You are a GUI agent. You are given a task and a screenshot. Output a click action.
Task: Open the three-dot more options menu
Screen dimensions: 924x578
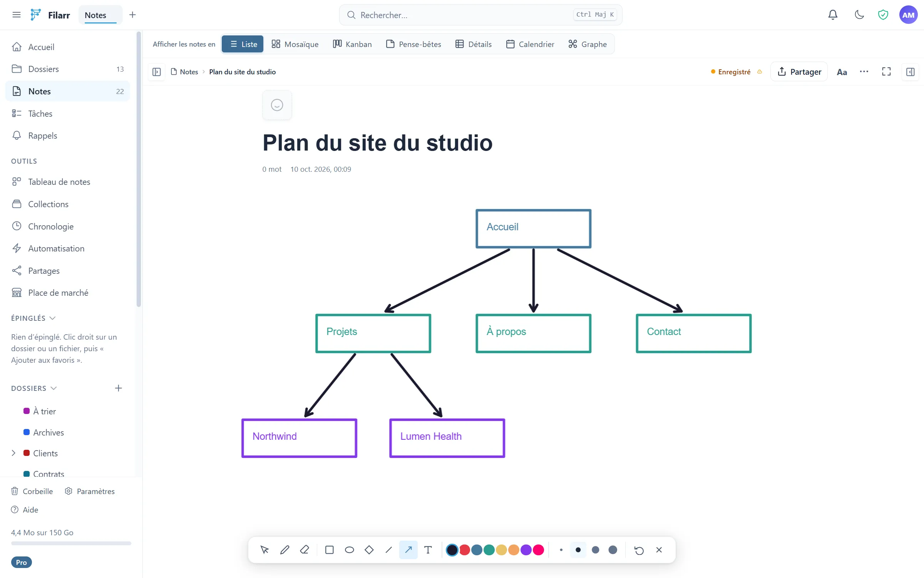click(864, 72)
